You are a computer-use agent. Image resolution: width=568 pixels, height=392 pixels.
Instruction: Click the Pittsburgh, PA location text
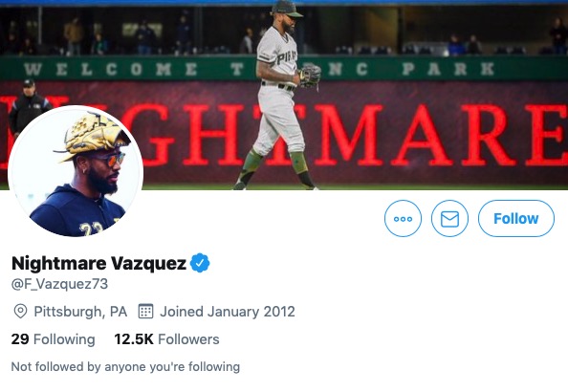click(x=80, y=312)
